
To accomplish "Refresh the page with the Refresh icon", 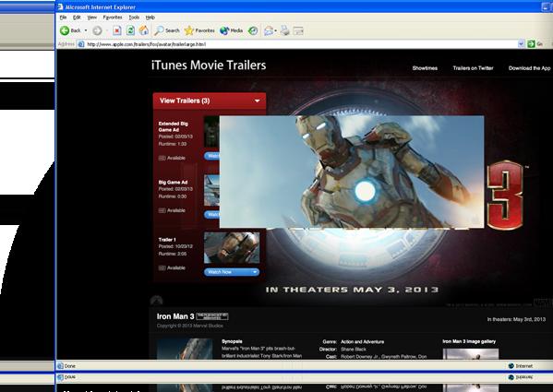I will pos(130,30).
